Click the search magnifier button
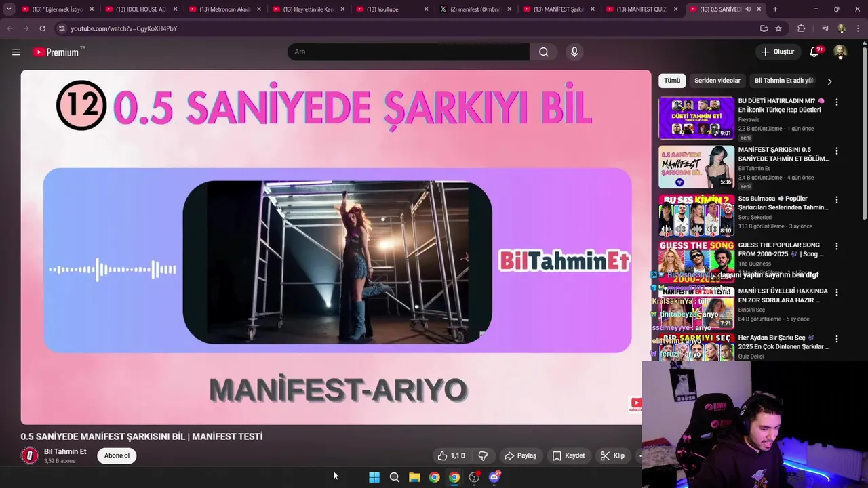The width and height of the screenshot is (868, 488). pos(544,52)
